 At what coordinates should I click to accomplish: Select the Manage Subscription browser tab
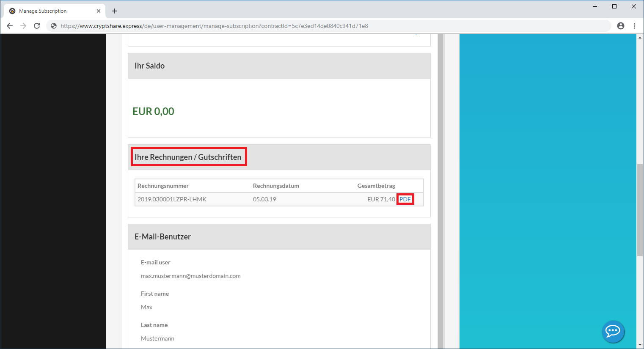[47, 11]
